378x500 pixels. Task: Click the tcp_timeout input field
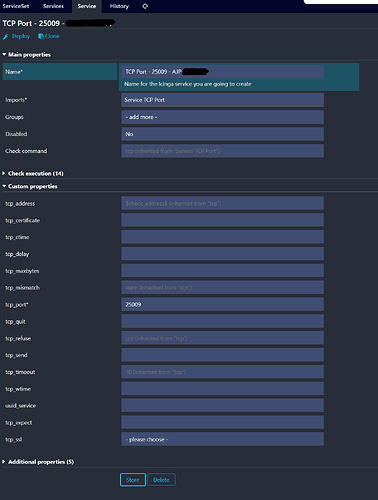click(x=222, y=372)
